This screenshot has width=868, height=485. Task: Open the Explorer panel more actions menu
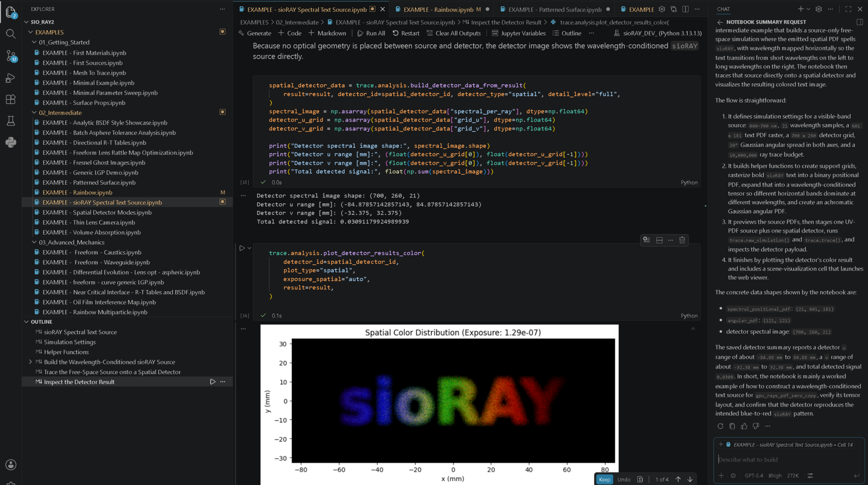(x=223, y=9)
